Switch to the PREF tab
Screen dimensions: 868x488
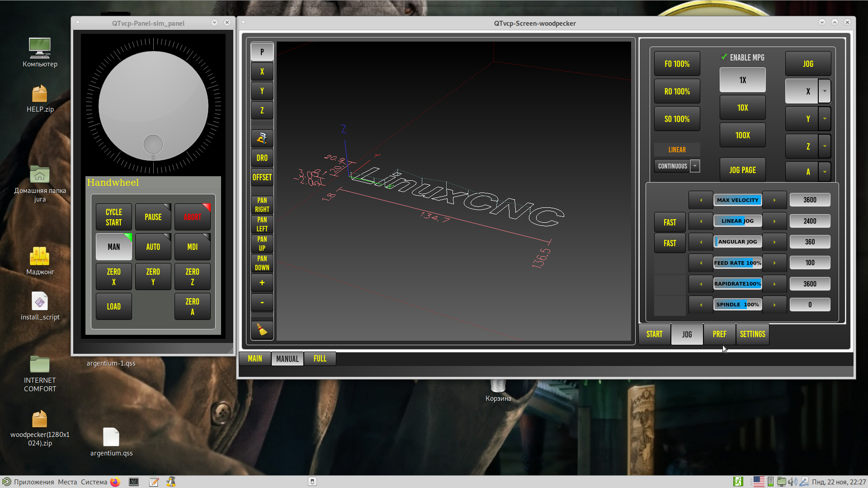click(x=719, y=334)
